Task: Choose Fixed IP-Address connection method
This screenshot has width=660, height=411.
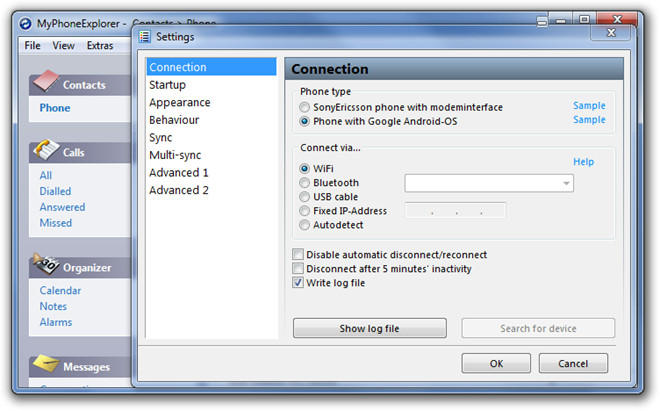Action: tap(304, 211)
